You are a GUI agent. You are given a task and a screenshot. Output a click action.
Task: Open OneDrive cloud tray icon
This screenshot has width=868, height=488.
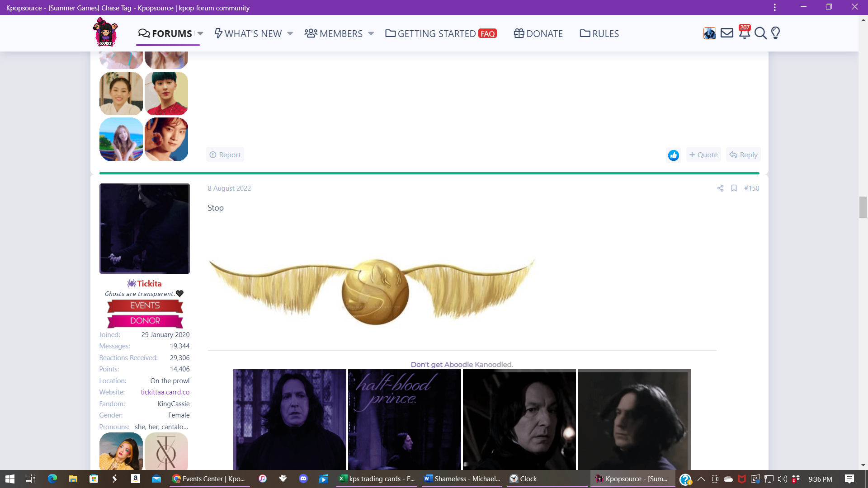(x=728, y=479)
